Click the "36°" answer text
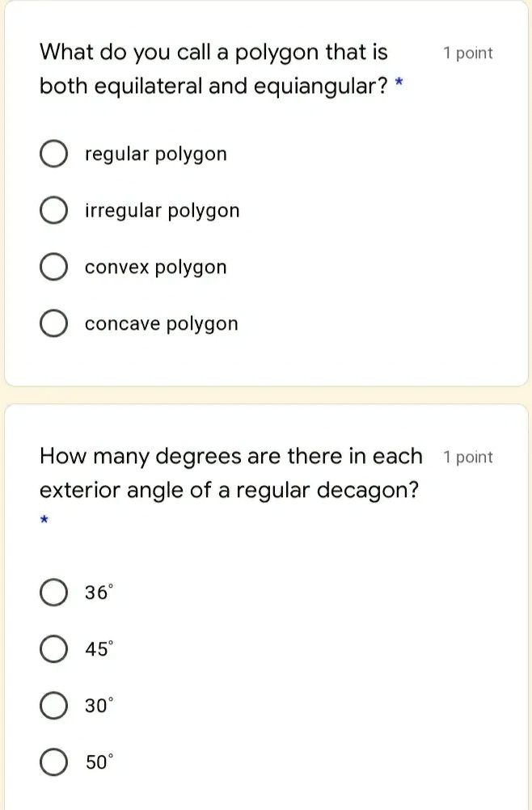Viewport: 532px width, 810px height. [99, 593]
